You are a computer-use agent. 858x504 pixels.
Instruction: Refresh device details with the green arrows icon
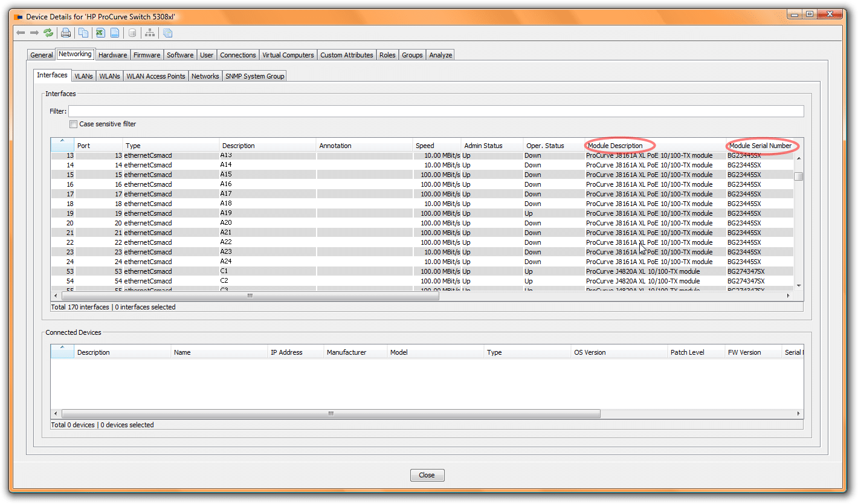click(48, 33)
